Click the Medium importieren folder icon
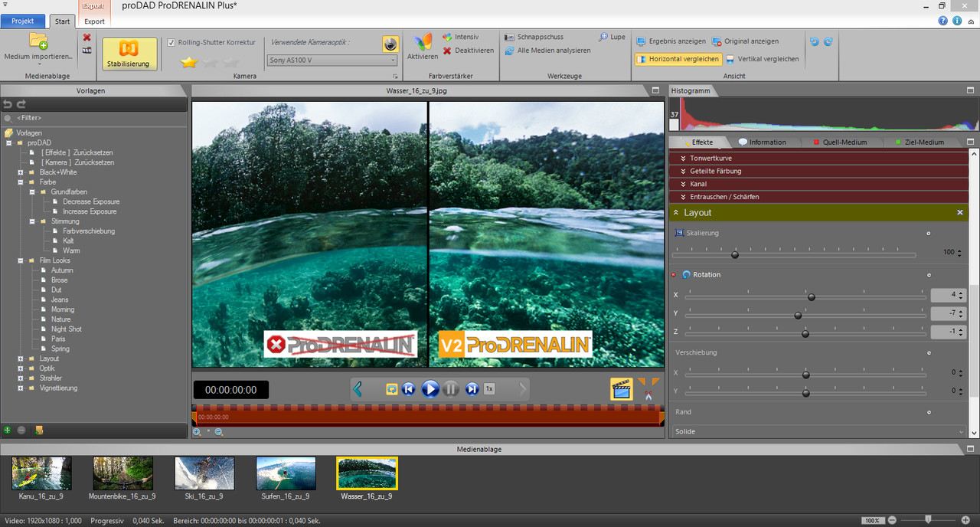 click(38, 41)
